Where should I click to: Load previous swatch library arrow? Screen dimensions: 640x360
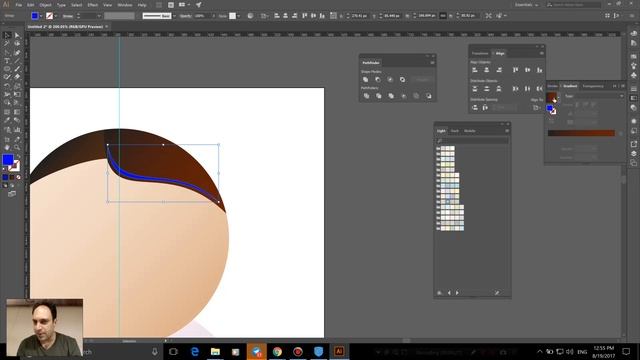pyautogui.click(x=449, y=293)
